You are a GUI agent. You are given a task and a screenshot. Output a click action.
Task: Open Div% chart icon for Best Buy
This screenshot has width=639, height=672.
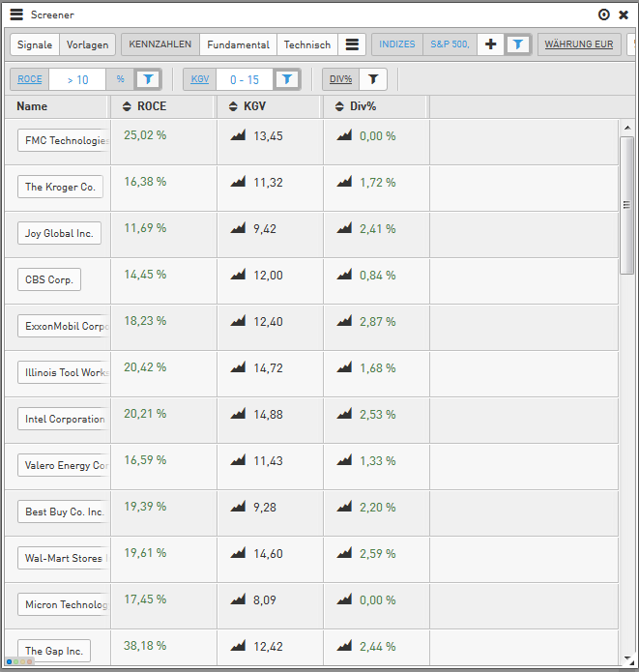(x=344, y=506)
